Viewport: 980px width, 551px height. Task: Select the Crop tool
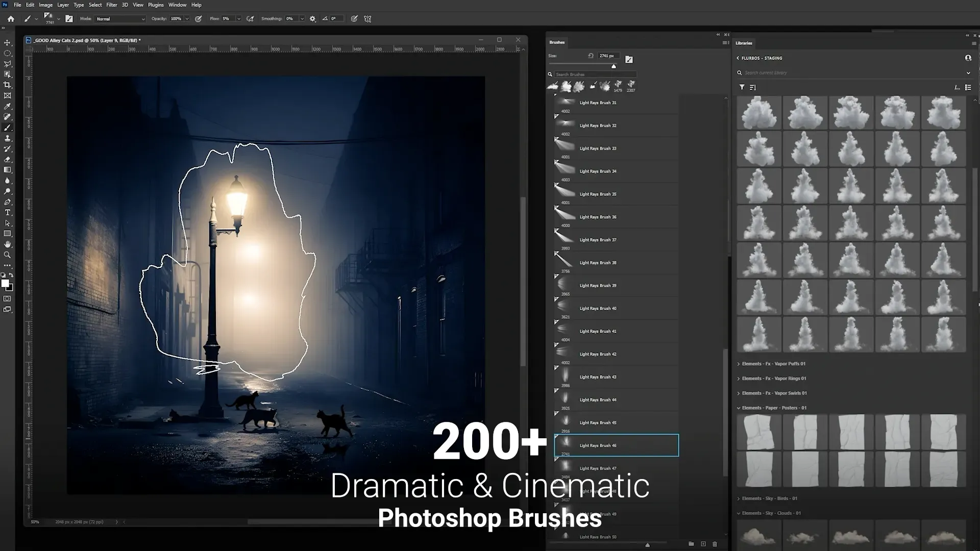pyautogui.click(x=7, y=85)
